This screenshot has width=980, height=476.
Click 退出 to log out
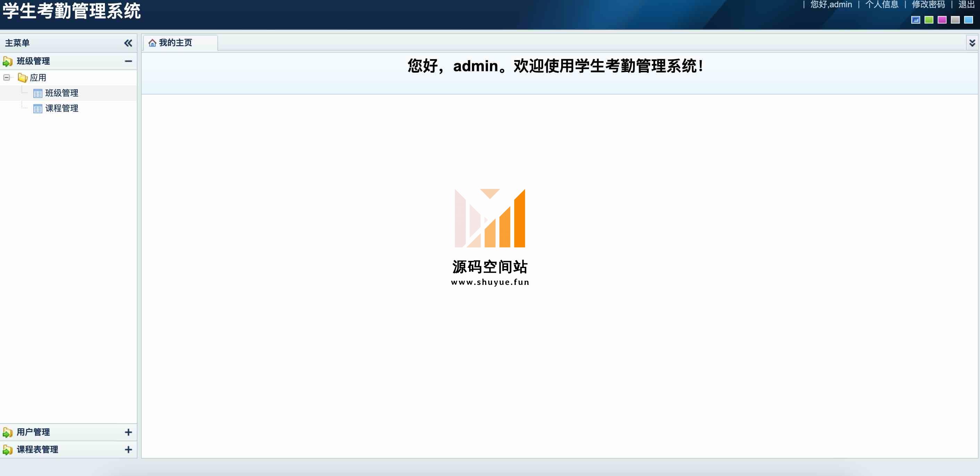point(966,5)
